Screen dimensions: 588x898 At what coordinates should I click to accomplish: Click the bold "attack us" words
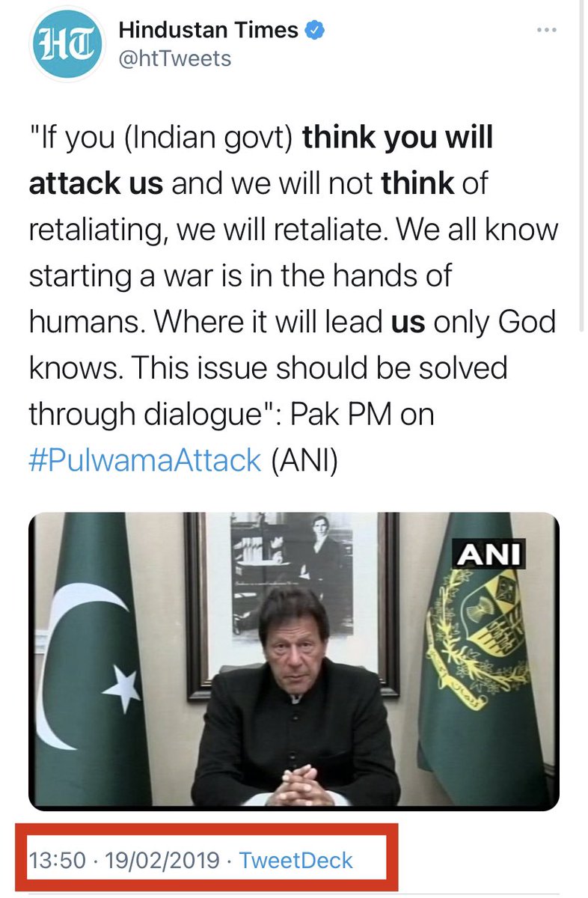[x=97, y=183]
